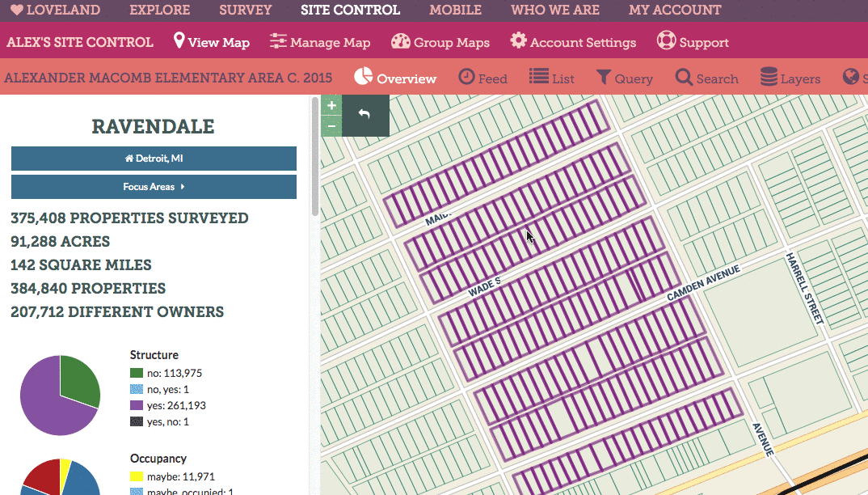Viewport: 868px width, 495px height.
Task: Click the Support lifebuoy icon
Action: click(666, 41)
